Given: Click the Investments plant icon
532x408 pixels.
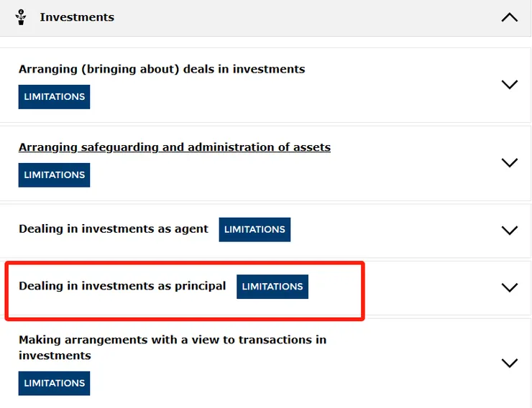Looking at the screenshot, I should point(21,17).
